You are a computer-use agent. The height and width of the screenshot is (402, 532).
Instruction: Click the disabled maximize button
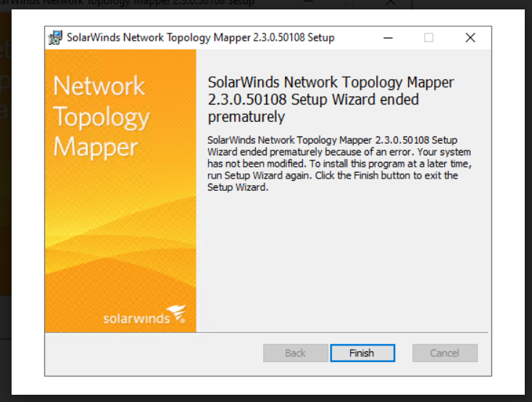(x=429, y=38)
